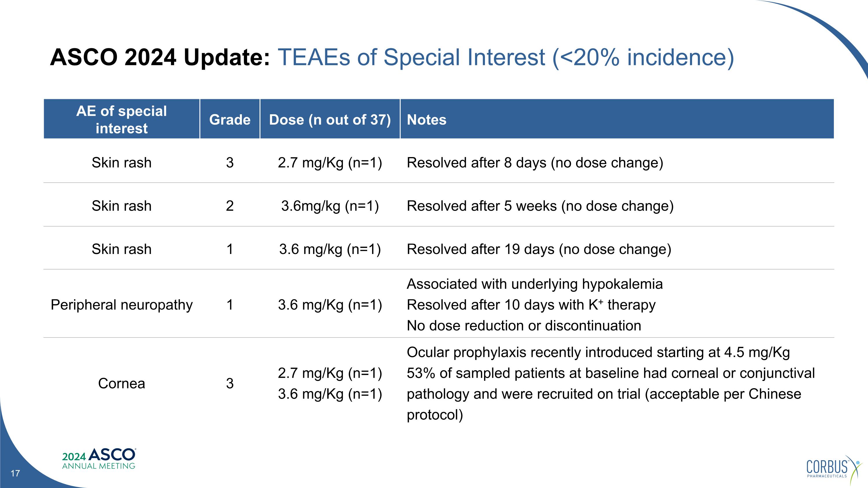Screen dimensions: 868x488
Task: Click the slide title ASCO 2024 Update
Action: [160, 57]
